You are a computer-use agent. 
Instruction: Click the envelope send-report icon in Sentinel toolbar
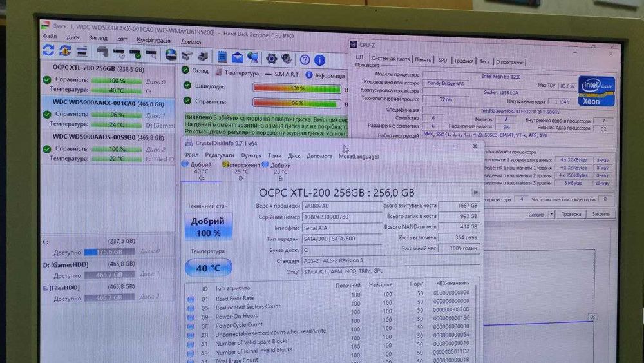point(238,57)
